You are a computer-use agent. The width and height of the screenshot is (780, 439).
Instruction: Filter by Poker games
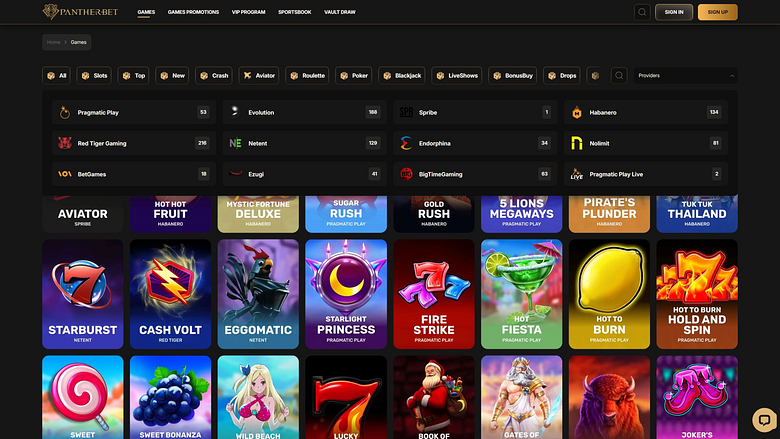(354, 76)
